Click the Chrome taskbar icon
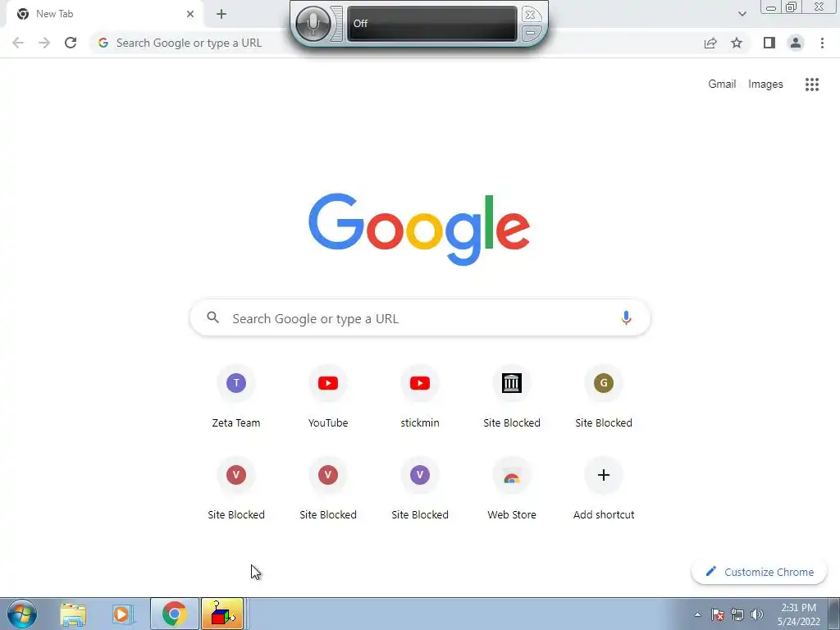The height and width of the screenshot is (630, 840). point(175,614)
